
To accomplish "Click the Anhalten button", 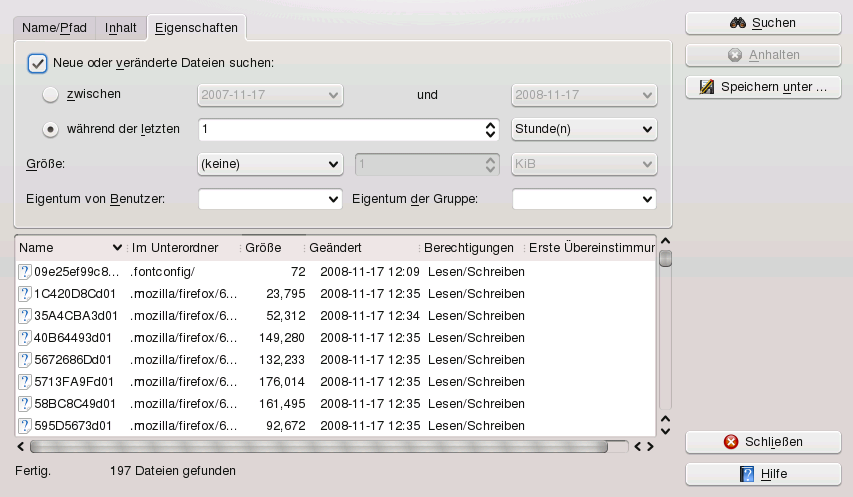I will 763,55.
